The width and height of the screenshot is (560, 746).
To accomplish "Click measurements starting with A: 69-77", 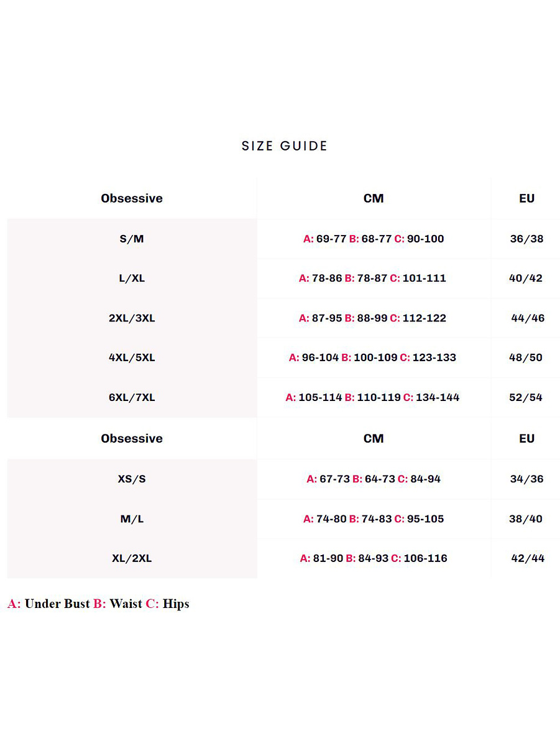I will pos(374,239).
